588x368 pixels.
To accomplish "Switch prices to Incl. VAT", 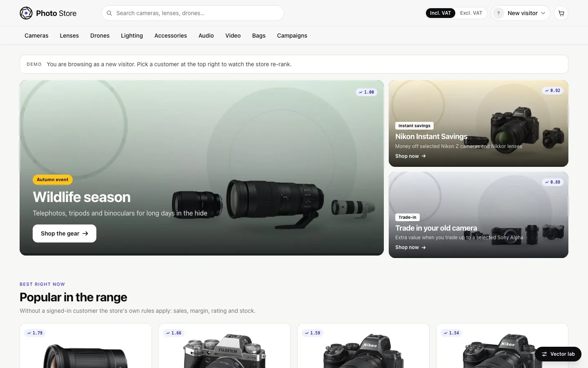I will [x=440, y=13].
